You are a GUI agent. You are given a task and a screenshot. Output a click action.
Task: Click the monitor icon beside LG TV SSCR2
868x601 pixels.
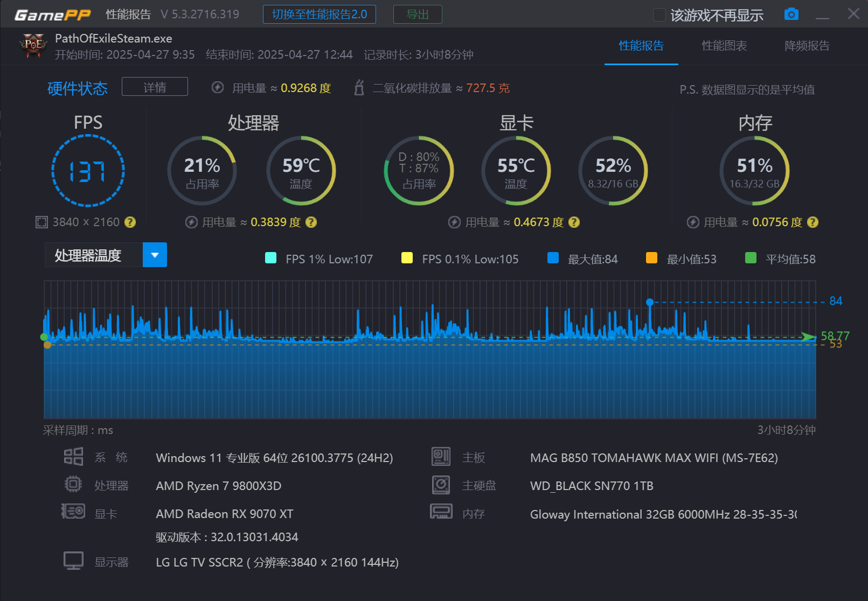[73, 560]
